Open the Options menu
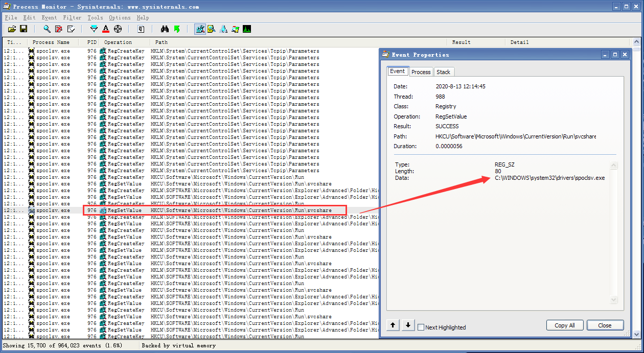644x353 pixels. click(120, 17)
